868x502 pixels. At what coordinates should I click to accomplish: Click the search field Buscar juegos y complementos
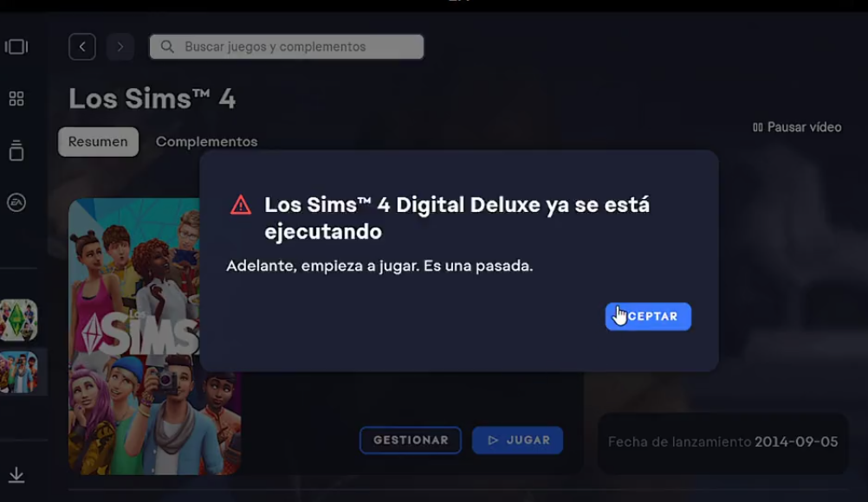286,47
